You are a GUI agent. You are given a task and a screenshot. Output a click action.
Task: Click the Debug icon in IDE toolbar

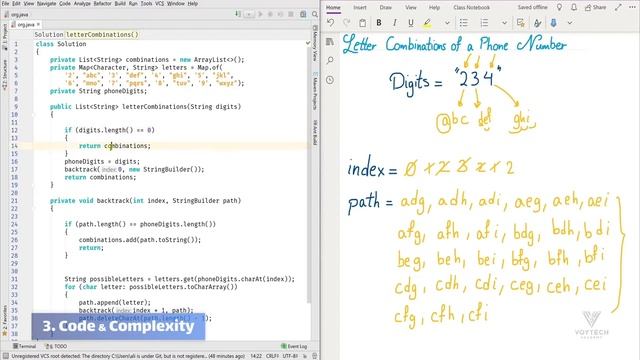tap(270, 14)
